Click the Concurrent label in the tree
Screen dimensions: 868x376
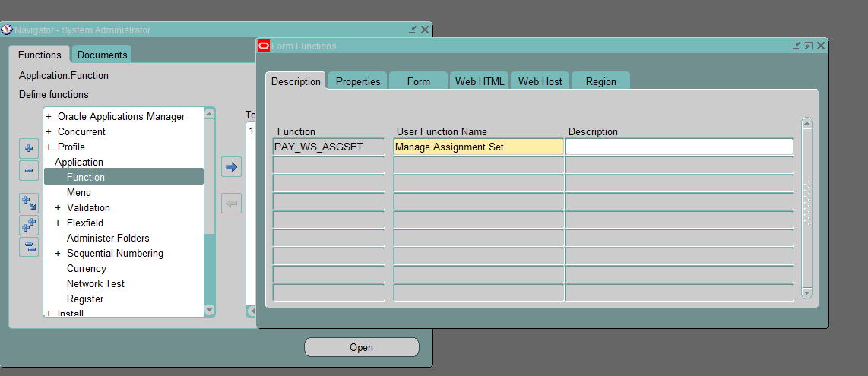tap(81, 131)
